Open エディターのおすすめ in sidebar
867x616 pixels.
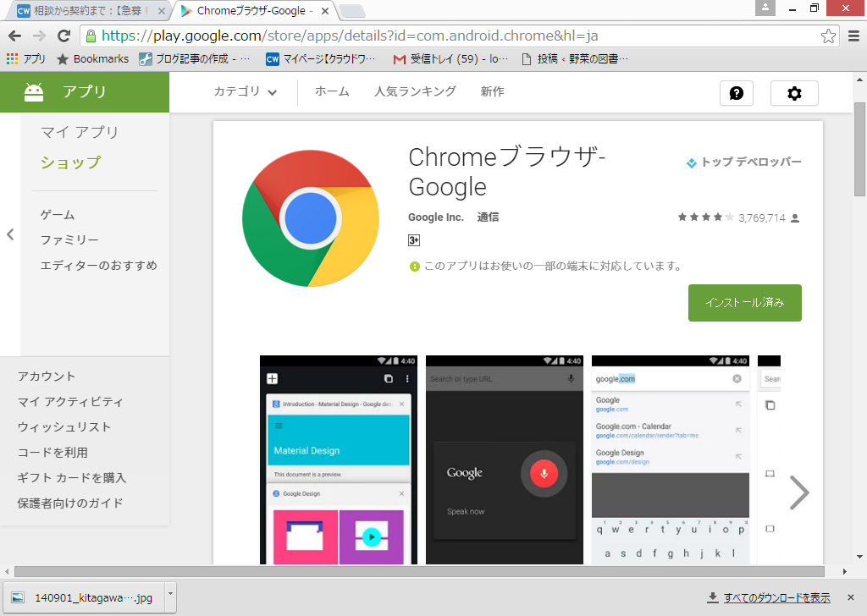point(98,266)
